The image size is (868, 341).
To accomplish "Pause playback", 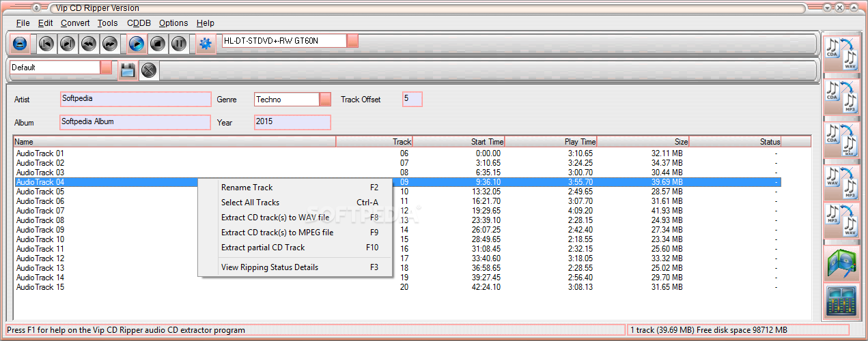I will [179, 44].
